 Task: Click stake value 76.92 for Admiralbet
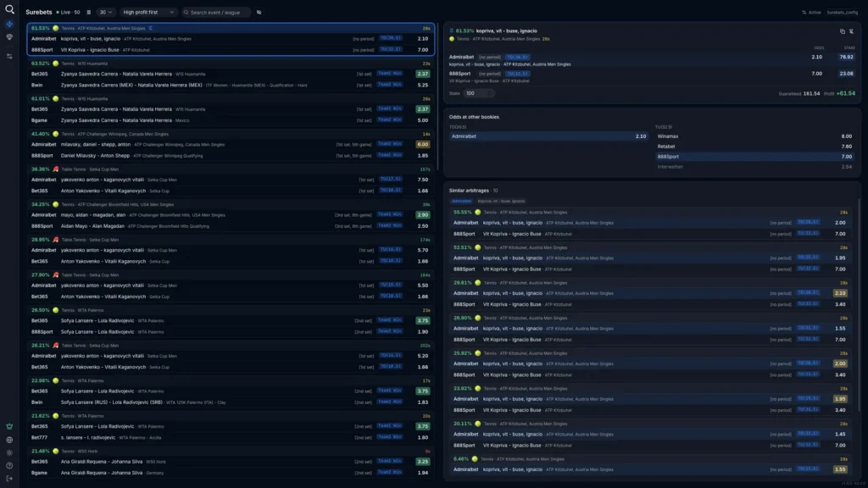pyautogui.click(x=847, y=57)
